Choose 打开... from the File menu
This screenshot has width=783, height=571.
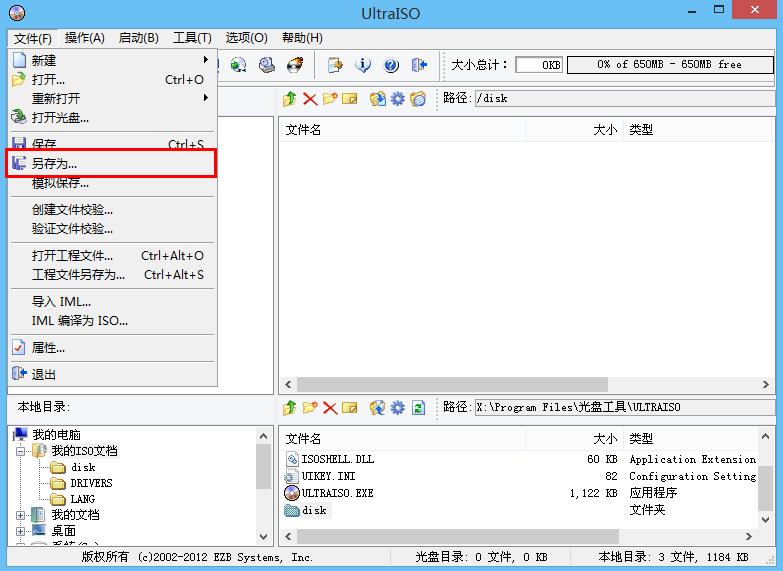(x=112, y=79)
